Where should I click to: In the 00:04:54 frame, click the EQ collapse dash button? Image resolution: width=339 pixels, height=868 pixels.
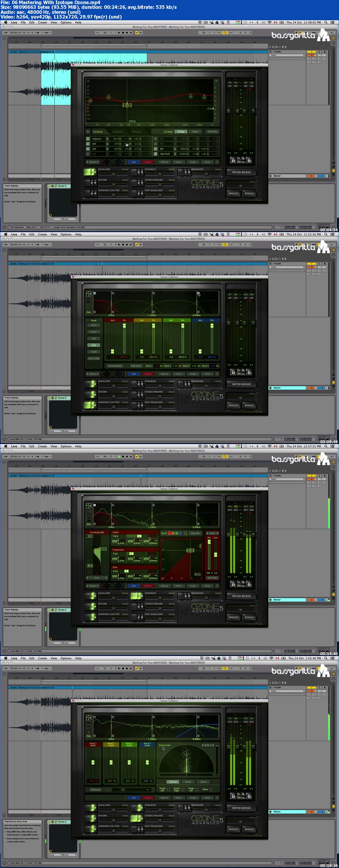[x=88, y=132]
